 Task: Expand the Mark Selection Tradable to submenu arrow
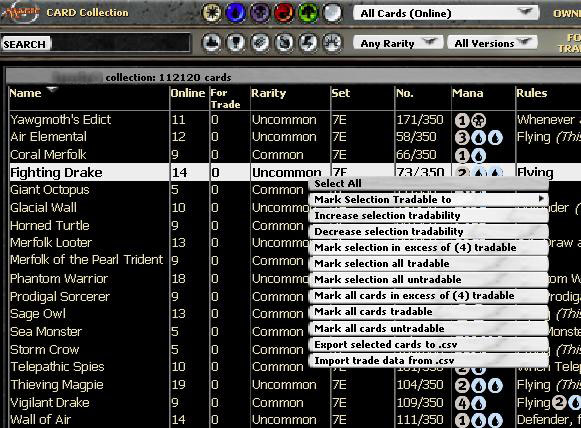tap(541, 199)
